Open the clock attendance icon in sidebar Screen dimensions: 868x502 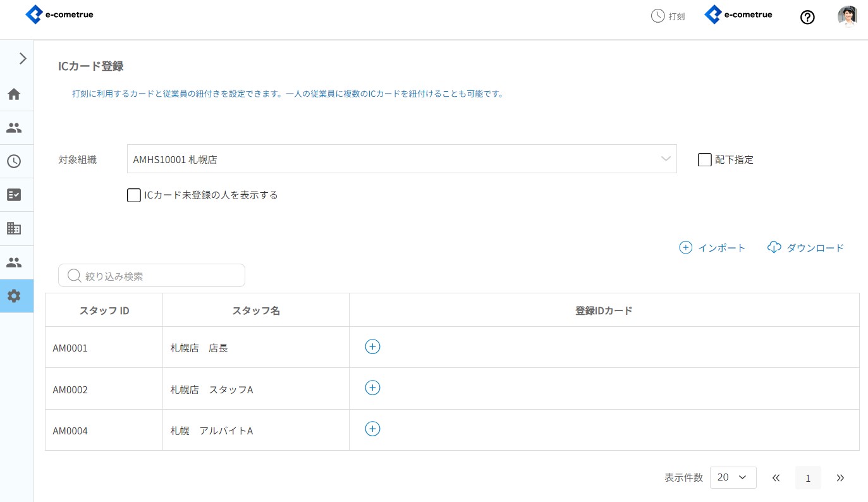click(x=14, y=161)
